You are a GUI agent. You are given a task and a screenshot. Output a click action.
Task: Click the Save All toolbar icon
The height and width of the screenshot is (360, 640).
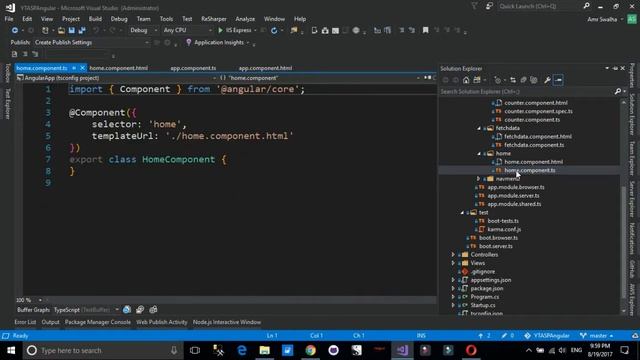click(82, 30)
